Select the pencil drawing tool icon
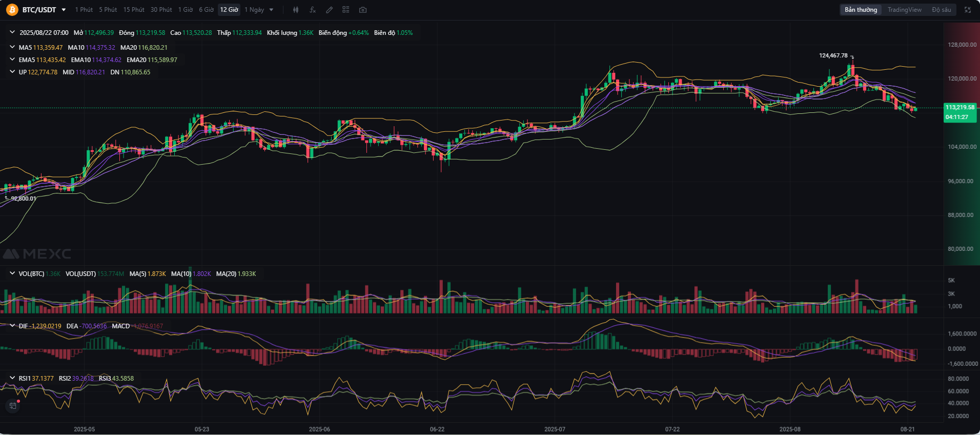 coord(329,10)
